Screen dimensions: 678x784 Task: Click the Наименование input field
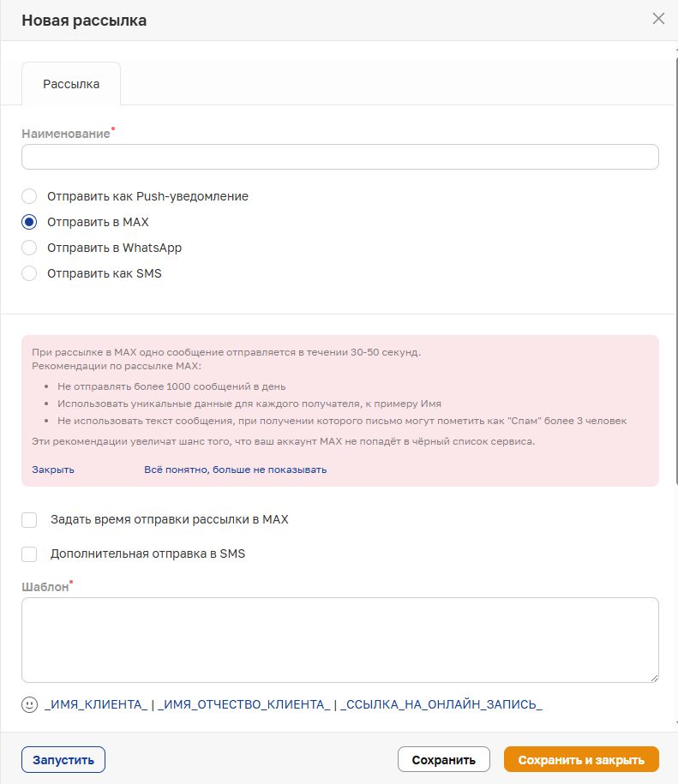pyautogui.click(x=339, y=157)
